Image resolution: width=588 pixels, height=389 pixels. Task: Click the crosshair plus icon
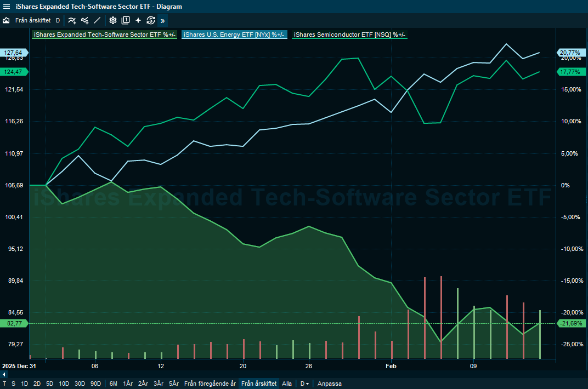(138, 20)
